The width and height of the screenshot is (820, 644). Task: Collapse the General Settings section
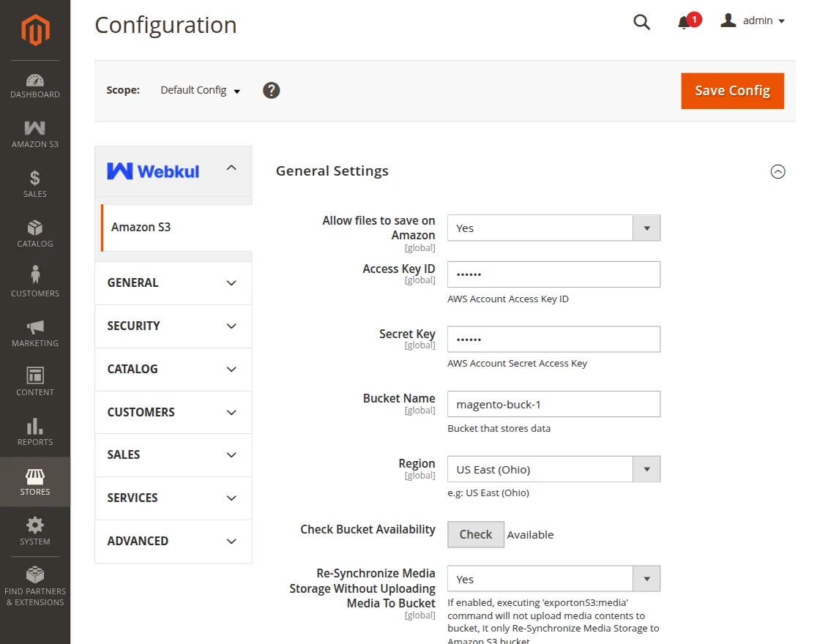tap(778, 172)
